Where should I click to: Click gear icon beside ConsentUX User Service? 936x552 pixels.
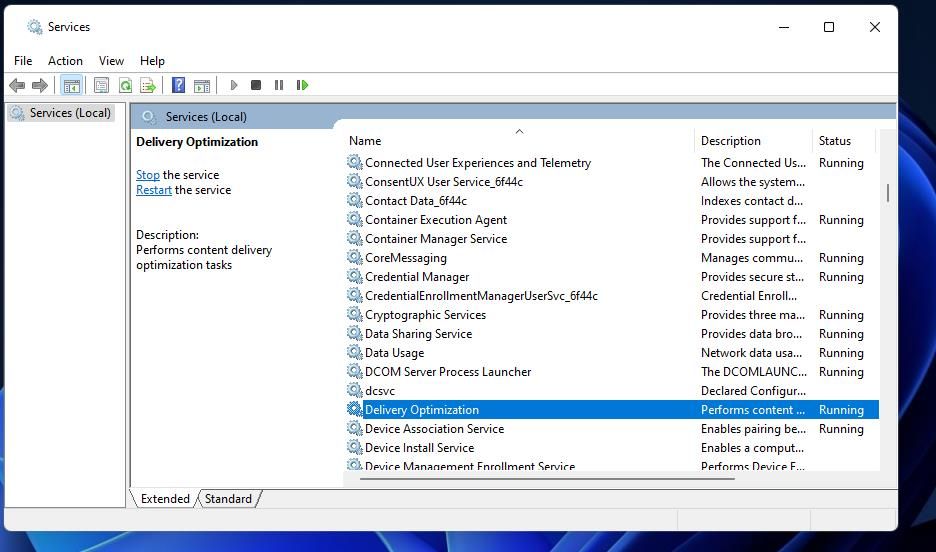[x=355, y=181]
